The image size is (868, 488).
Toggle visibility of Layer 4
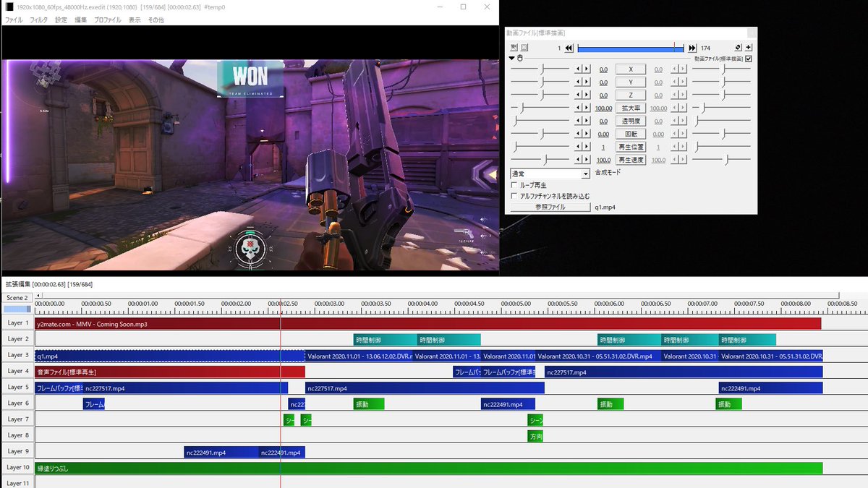click(17, 371)
